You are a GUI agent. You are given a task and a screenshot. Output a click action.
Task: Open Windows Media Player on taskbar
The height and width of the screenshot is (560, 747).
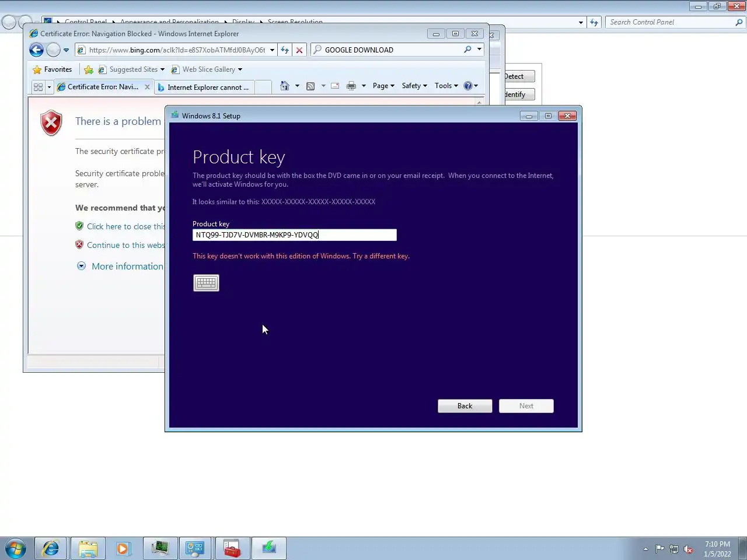click(123, 548)
